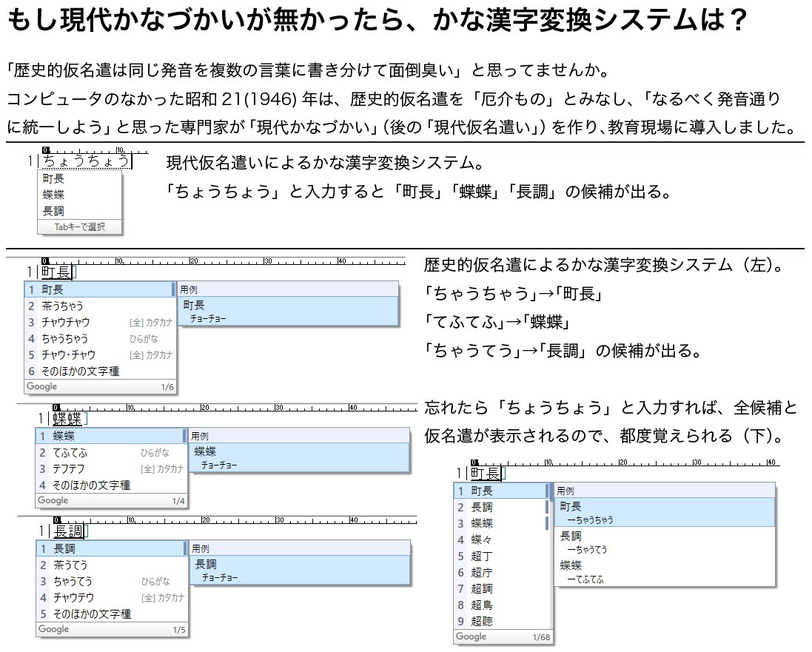Select 蝶蝶 in the Tabキー suggestion popup
The width and height of the screenshot is (812, 652).
pos(79,195)
